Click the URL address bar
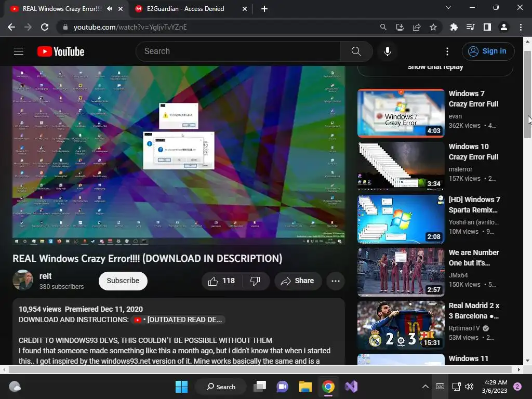Screen dimensions: 532x399 pyautogui.click(x=217, y=27)
